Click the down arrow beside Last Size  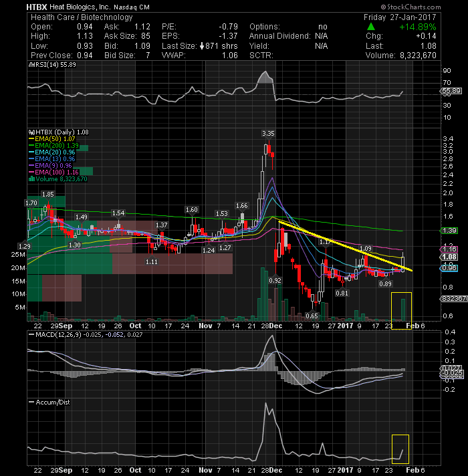202,46
